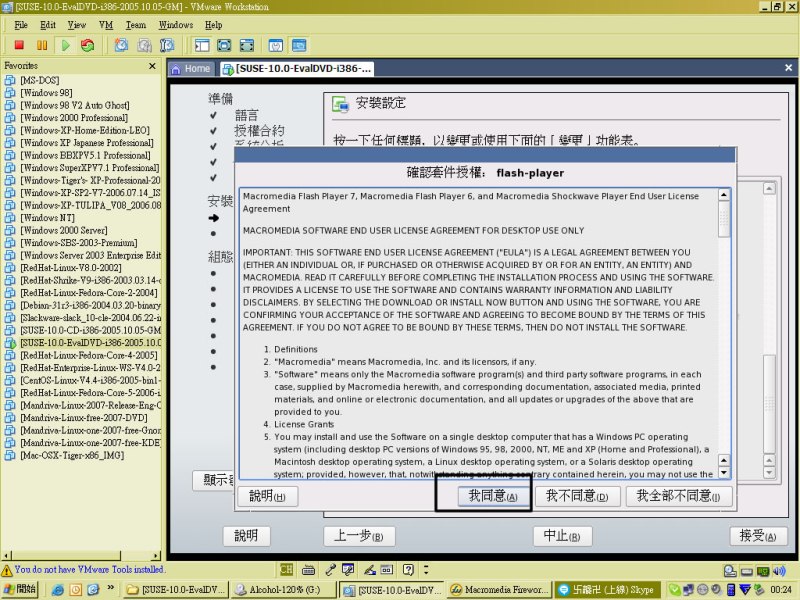Image resolution: width=800 pixels, height=600 pixels.
Task: Click the 說明 help button in installer window
Action: [246, 536]
